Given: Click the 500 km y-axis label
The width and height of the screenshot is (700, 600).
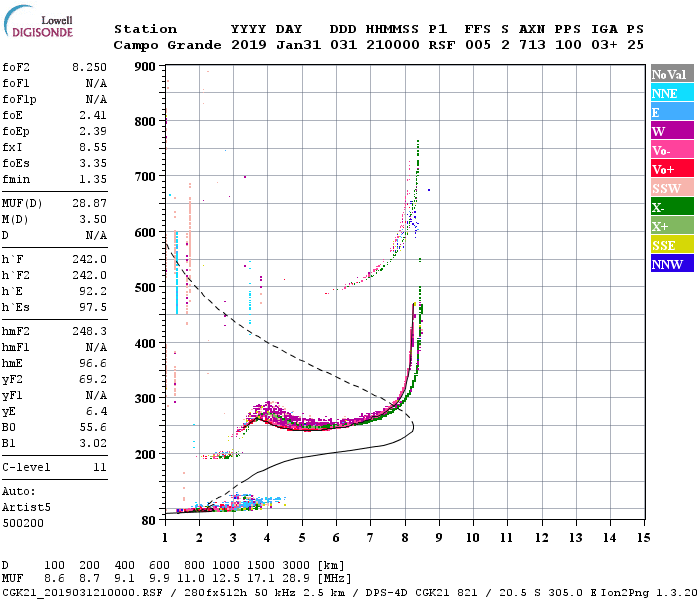Looking at the screenshot, I should [x=145, y=288].
